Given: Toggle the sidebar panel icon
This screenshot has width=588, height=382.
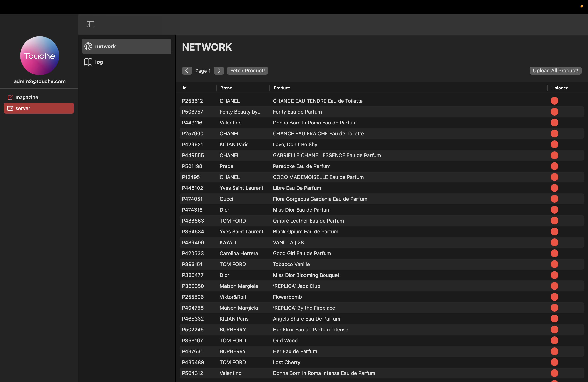Looking at the screenshot, I should tap(90, 24).
